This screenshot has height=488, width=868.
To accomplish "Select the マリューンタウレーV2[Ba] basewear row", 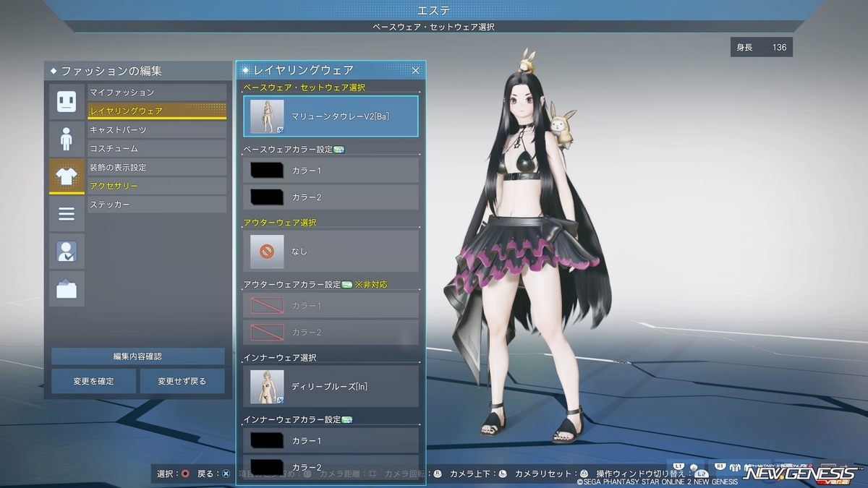I will click(331, 116).
